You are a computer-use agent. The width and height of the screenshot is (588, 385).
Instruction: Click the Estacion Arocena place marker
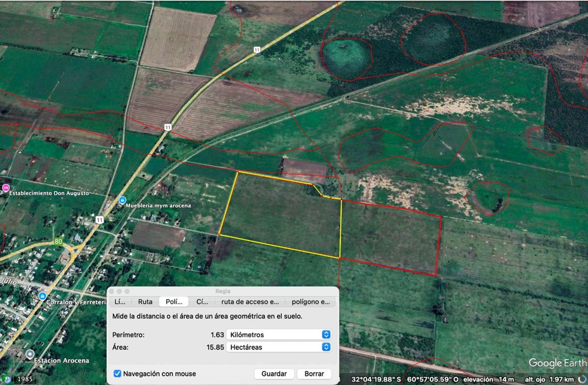pyautogui.click(x=30, y=354)
